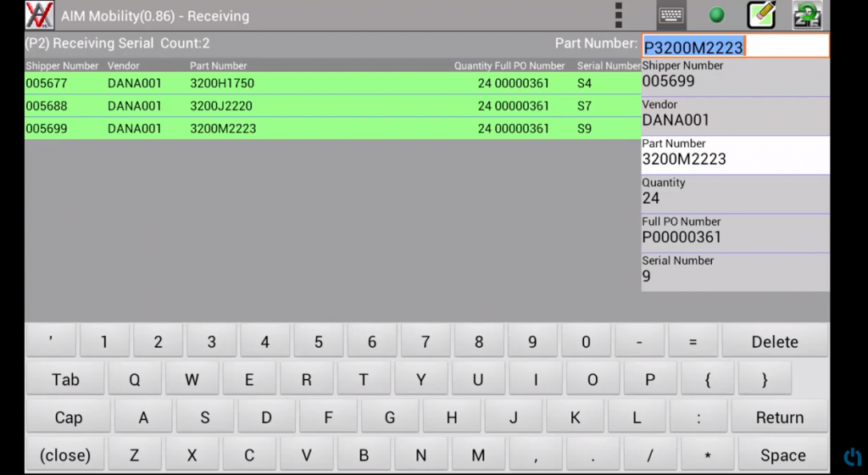Screen dimensions: 868x475
Task: Tap the M key
Action: (x=478, y=455)
